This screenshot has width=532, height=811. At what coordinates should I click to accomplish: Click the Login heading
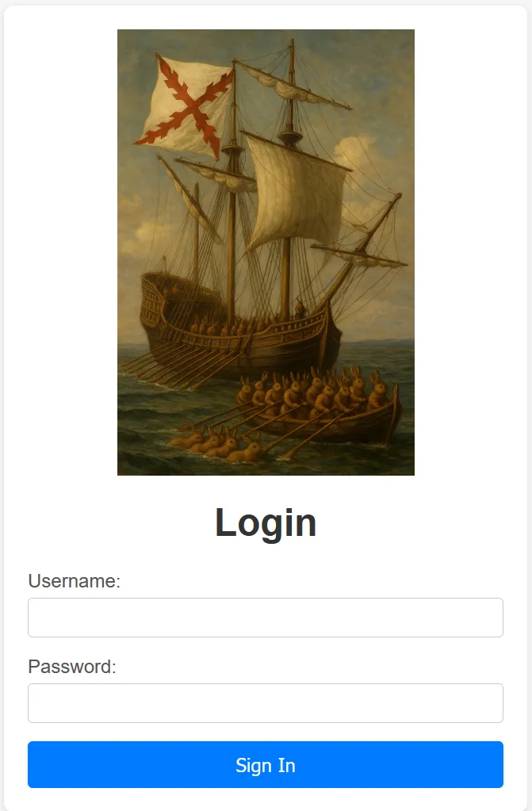point(266,523)
